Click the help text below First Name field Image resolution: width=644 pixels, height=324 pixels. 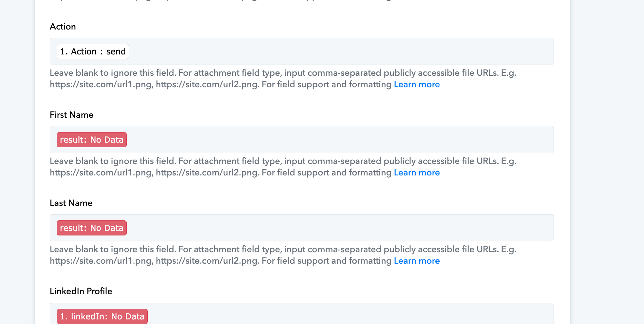pyautogui.click(x=283, y=167)
